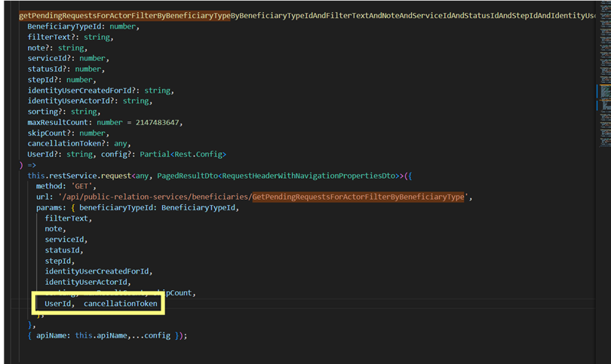Click the sorting?: string parameter
611x364 pixels.
click(x=63, y=112)
